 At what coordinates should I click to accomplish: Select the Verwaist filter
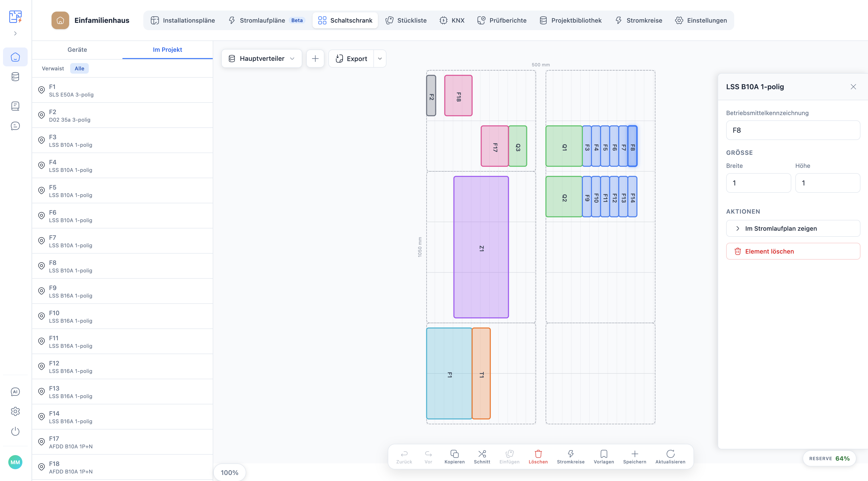coord(53,68)
